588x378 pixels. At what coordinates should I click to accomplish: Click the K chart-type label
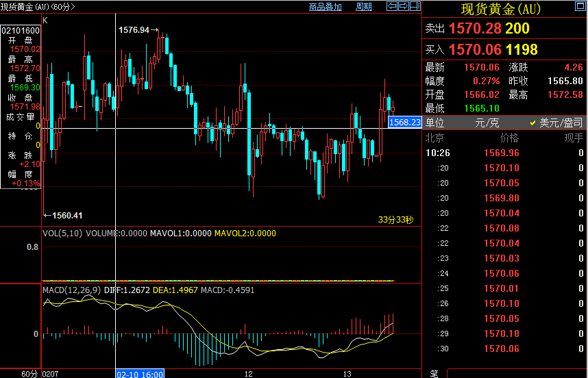coord(45,21)
